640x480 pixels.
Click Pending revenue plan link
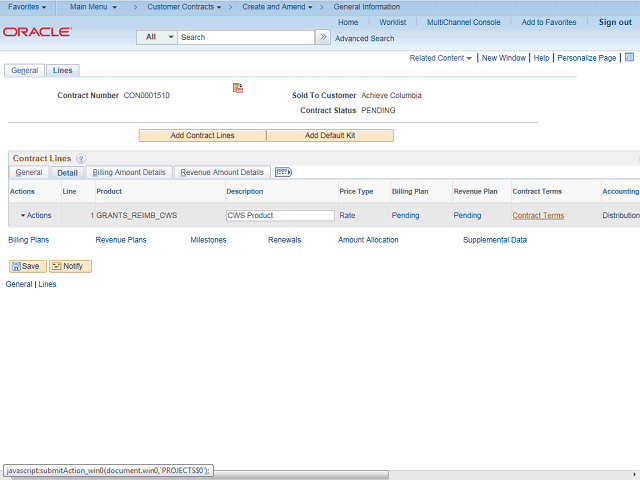467,215
